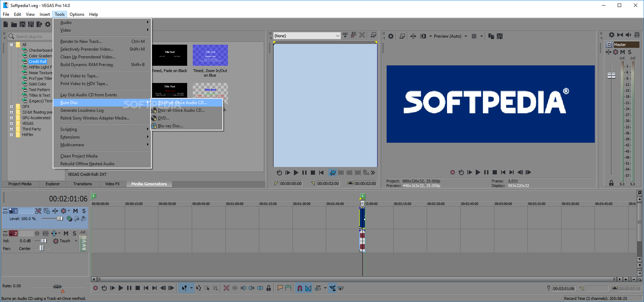This screenshot has width=644, height=302.
Task: Mute video track 1
Action: click(75, 211)
